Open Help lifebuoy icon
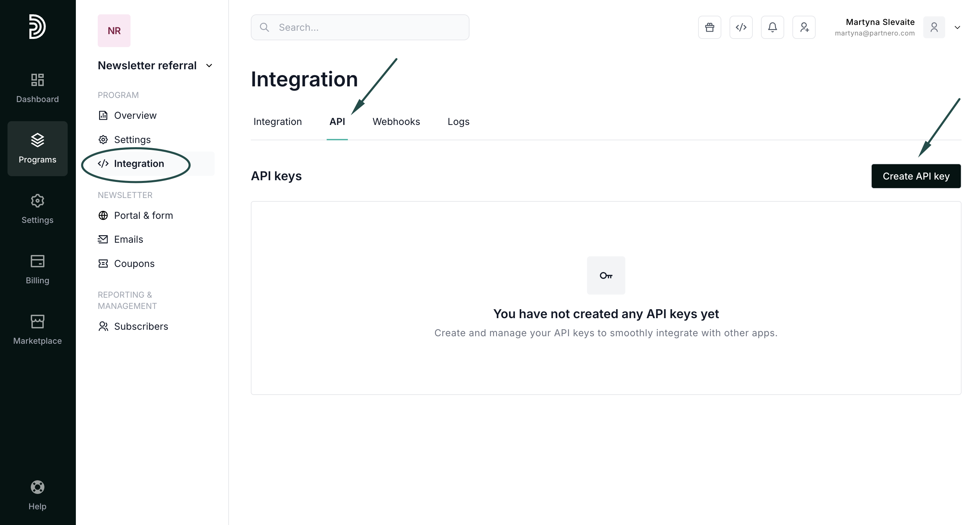The width and height of the screenshot is (980, 525). coord(37,495)
